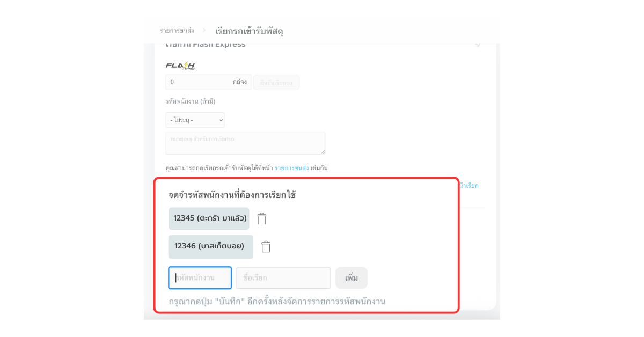Screen dimensions: 644x337
Task: Click the เพิ่ม button to add a code
Action: (352, 278)
